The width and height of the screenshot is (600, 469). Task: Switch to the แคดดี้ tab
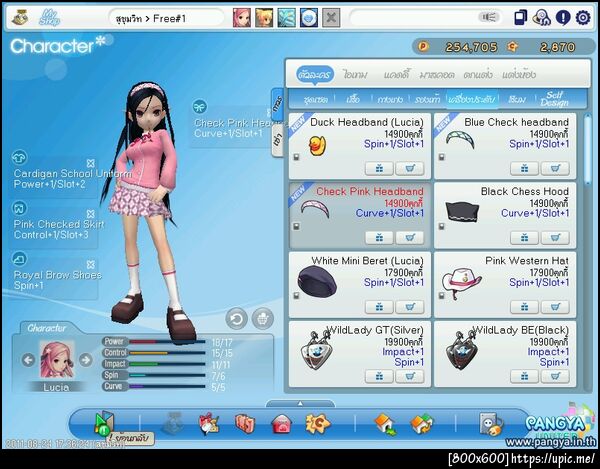(x=396, y=75)
